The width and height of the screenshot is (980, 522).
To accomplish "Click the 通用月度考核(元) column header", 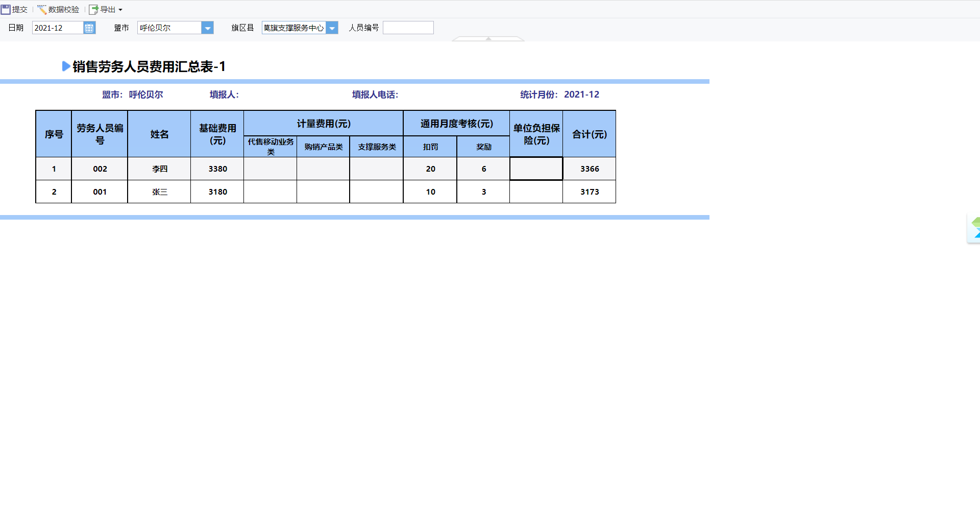I will click(x=457, y=124).
